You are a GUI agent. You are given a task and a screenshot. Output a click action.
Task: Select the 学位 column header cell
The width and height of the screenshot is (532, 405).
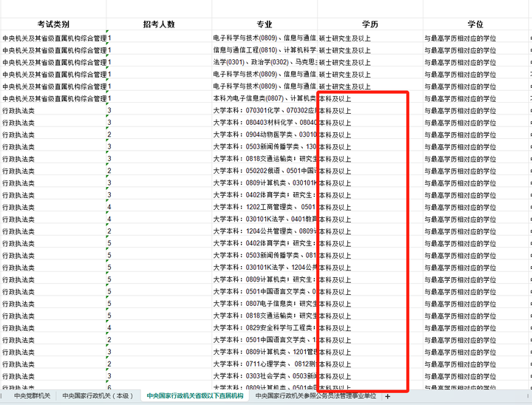(475, 24)
